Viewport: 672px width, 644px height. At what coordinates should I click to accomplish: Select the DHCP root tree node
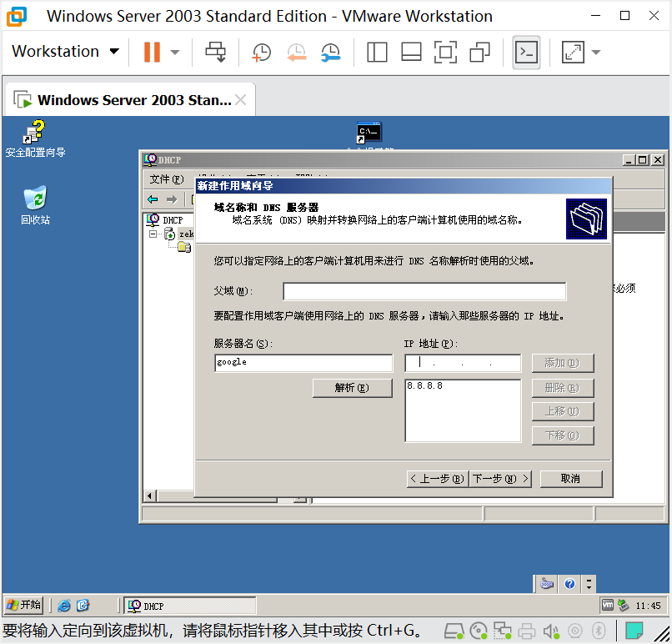(165, 220)
